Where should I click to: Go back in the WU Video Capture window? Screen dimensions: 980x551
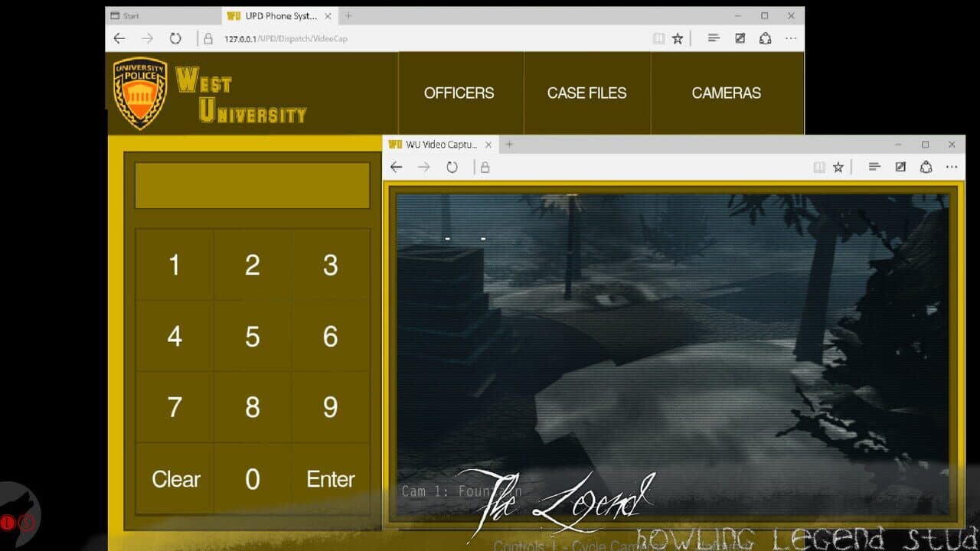396,167
